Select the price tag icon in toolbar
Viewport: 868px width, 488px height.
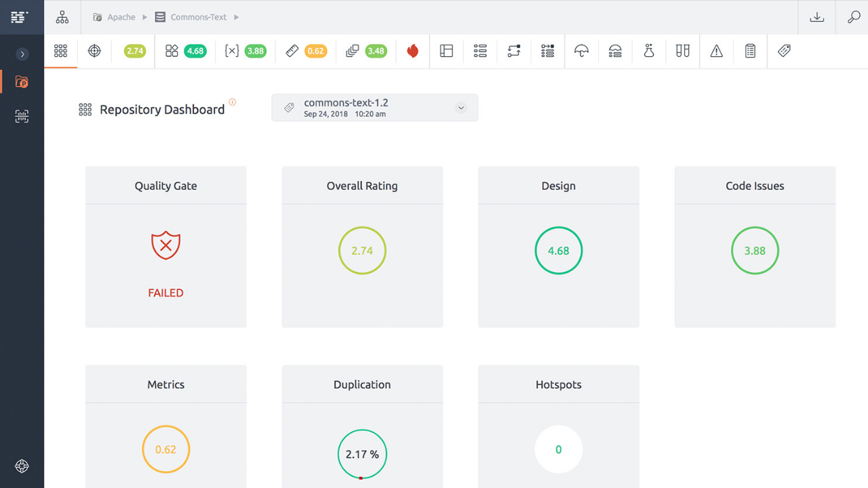click(784, 51)
